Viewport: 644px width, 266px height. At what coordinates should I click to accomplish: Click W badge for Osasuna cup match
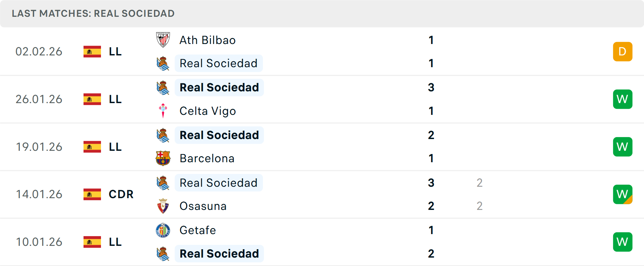[x=623, y=194]
